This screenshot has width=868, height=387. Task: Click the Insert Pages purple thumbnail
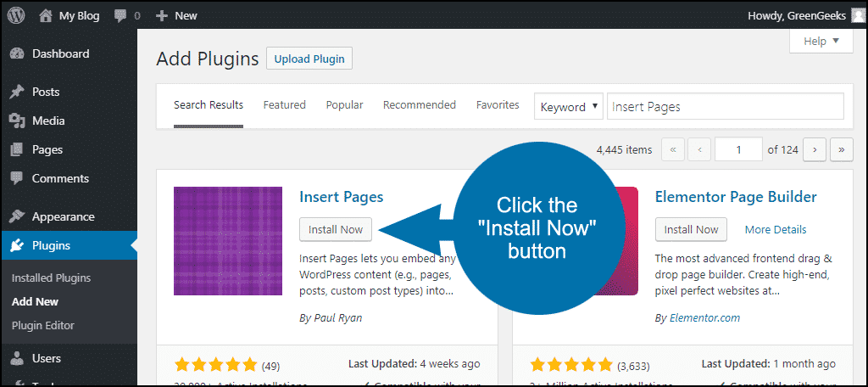(x=228, y=241)
